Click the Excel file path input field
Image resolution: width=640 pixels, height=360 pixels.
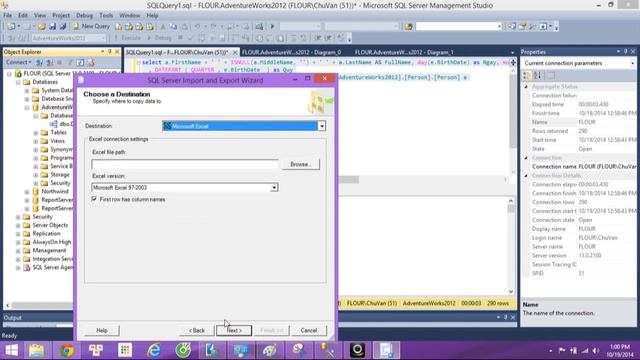185,164
